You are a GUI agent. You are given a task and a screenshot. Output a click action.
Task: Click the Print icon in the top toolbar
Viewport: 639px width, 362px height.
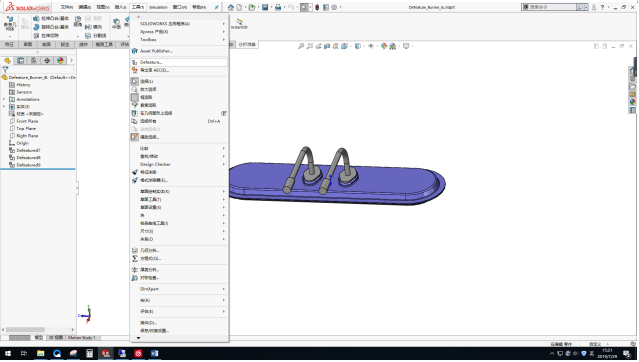tap(278, 7)
